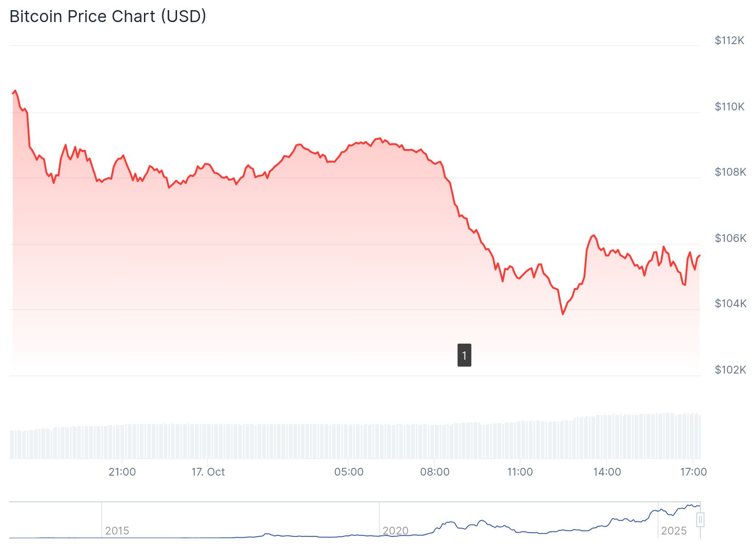Click the $102K price axis label

pyautogui.click(x=730, y=370)
